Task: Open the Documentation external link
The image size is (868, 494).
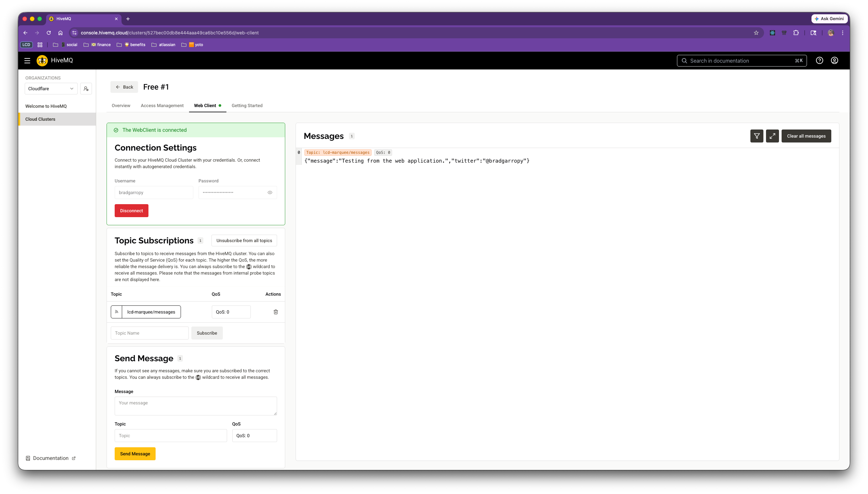Action: [x=51, y=458]
